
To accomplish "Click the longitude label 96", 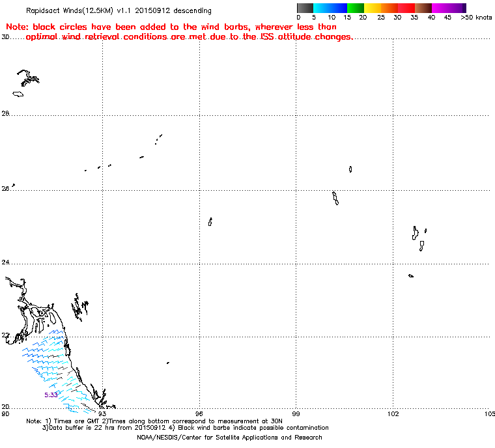I will (x=199, y=413).
